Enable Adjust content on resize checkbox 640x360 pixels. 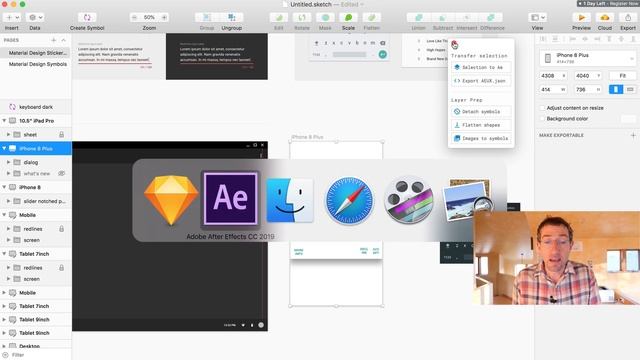click(x=542, y=108)
